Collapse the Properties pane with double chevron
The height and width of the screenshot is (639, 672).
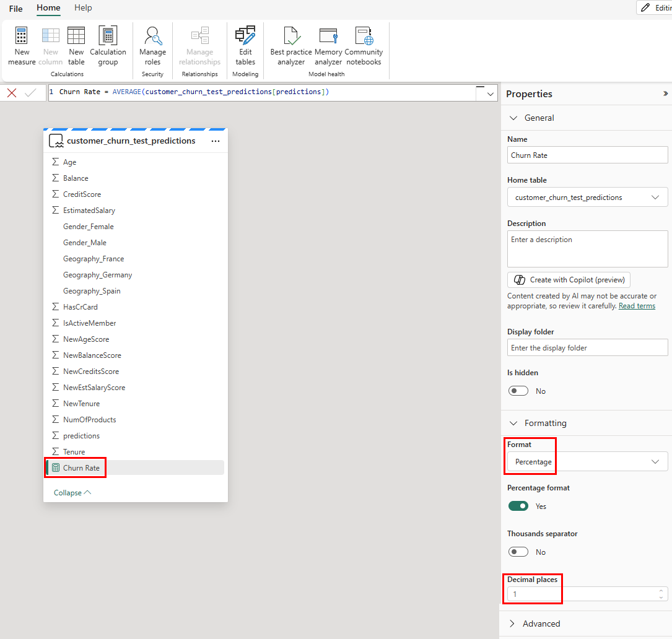pyautogui.click(x=665, y=93)
